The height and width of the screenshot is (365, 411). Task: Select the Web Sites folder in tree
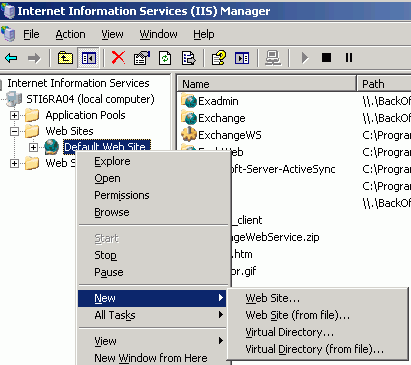69,131
